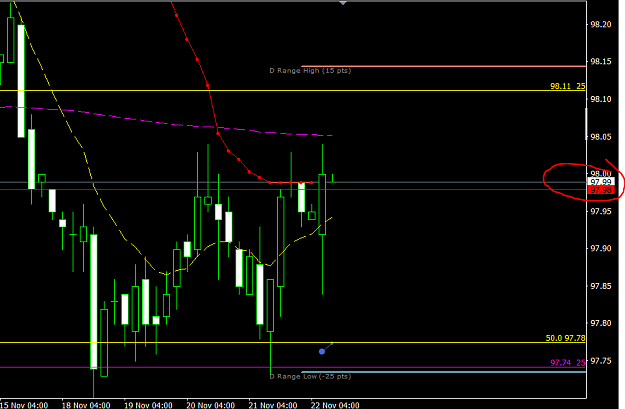Click the 98.20 price axis value
The width and height of the screenshot is (625, 409).
pos(601,25)
